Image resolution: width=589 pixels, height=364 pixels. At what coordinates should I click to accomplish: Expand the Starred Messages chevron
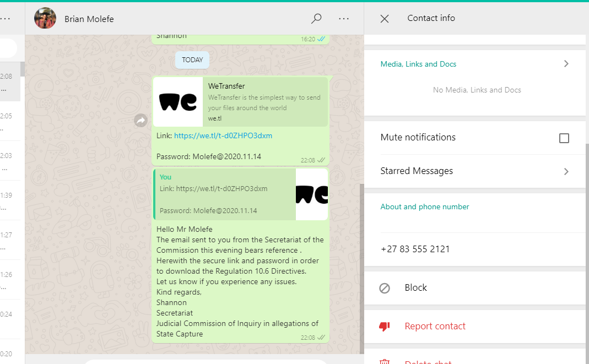point(566,171)
